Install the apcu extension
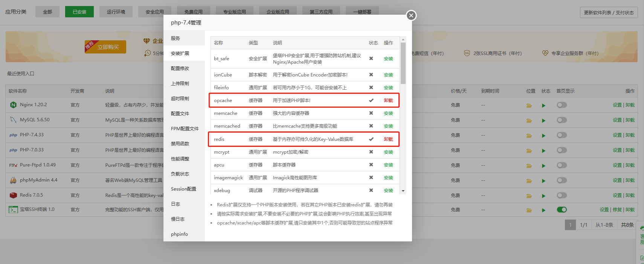The height and width of the screenshot is (264, 644). (388, 165)
